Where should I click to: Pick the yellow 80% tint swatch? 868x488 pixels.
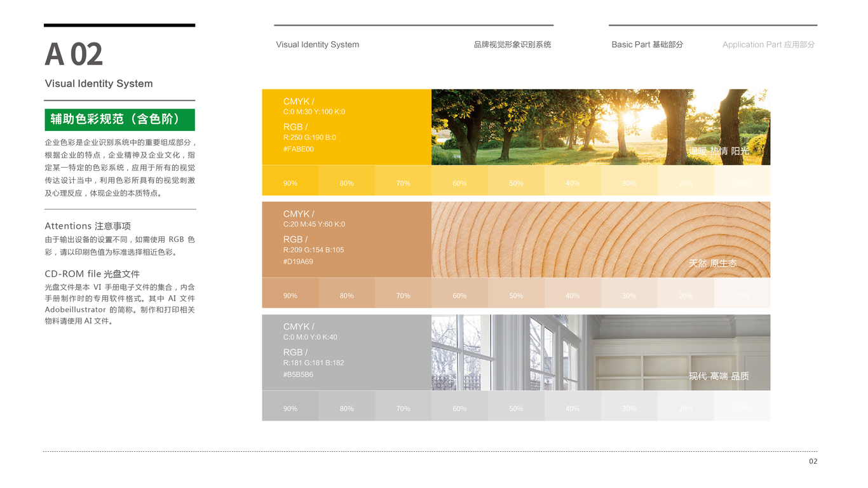pyautogui.click(x=347, y=180)
